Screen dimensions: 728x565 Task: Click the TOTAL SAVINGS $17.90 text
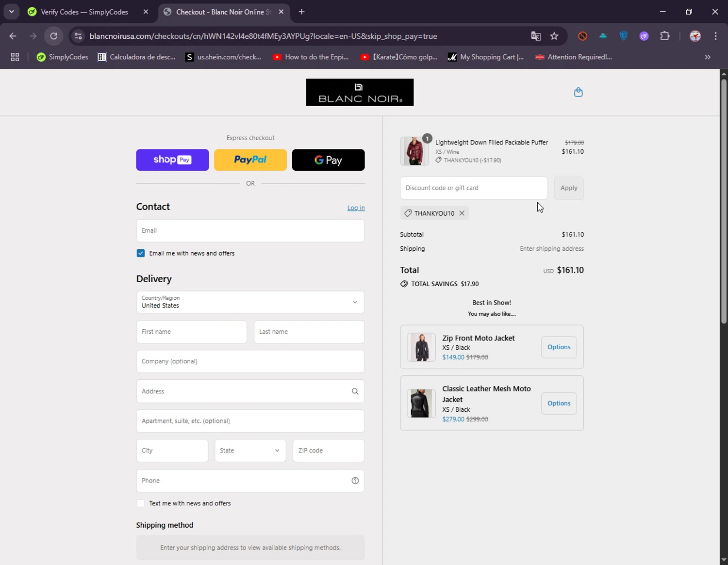point(445,284)
